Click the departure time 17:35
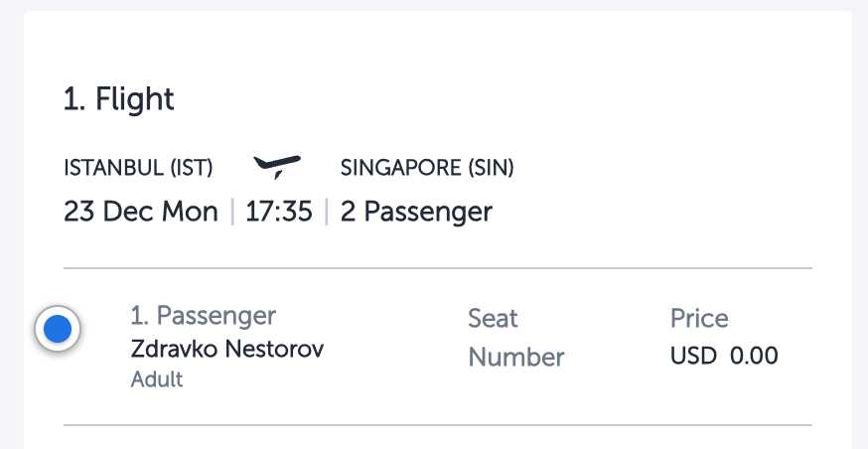Image resolution: width=868 pixels, height=449 pixels. (278, 212)
